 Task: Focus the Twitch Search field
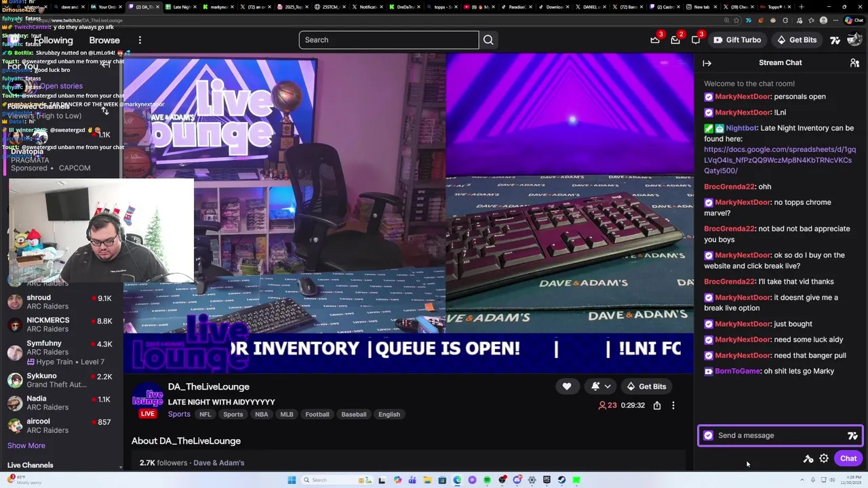pos(389,40)
